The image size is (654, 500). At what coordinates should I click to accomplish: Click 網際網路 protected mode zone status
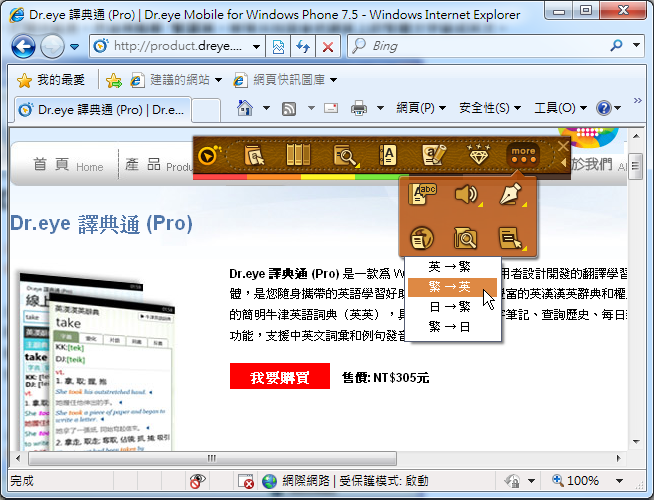[345, 481]
